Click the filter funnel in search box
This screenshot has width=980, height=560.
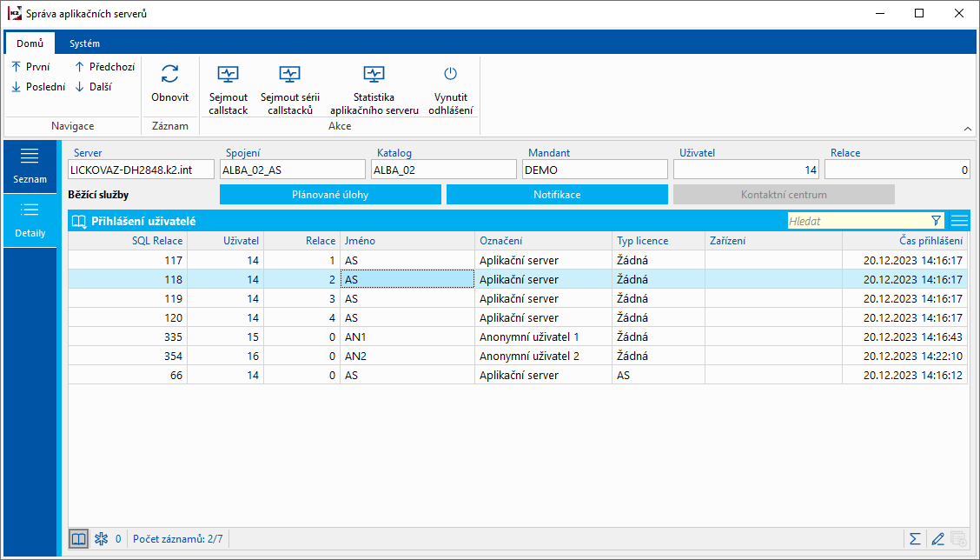tap(936, 221)
